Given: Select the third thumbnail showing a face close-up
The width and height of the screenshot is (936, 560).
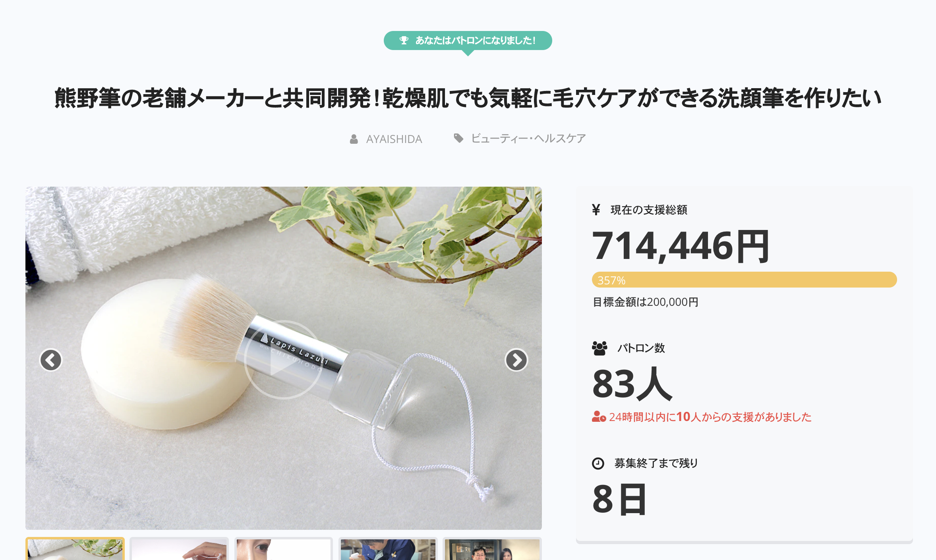Looking at the screenshot, I should (283, 549).
